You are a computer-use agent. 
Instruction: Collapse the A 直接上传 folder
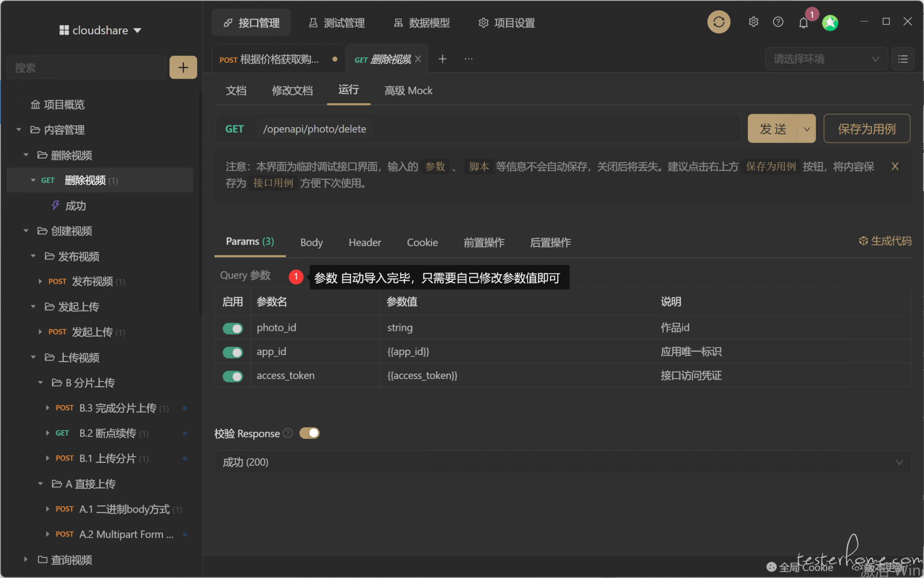40,484
